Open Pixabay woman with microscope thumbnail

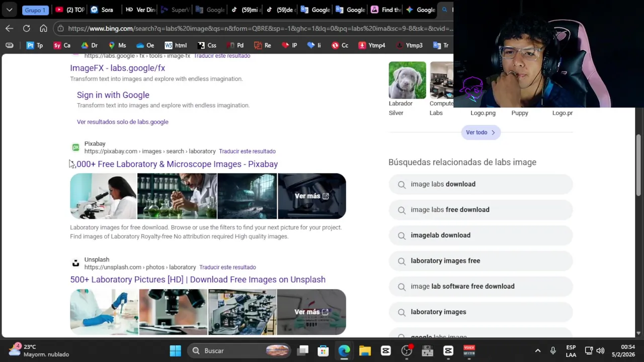pyautogui.click(x=103, y=196)
